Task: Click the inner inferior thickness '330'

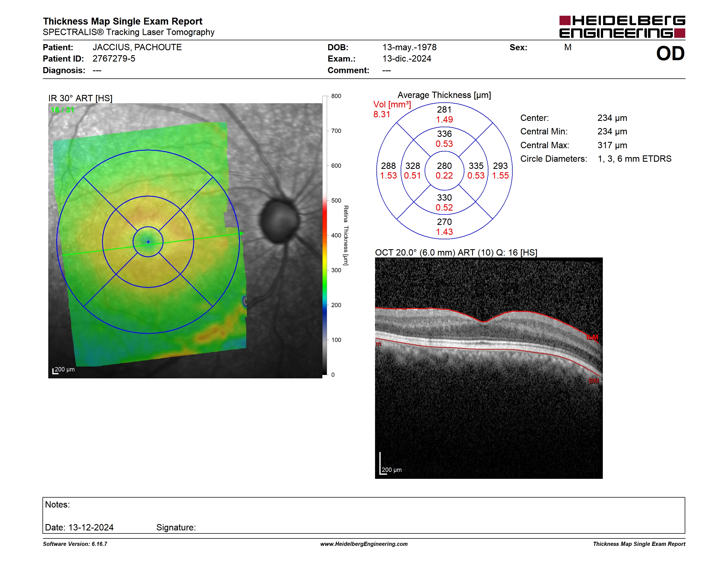Action: coord(444,198)
